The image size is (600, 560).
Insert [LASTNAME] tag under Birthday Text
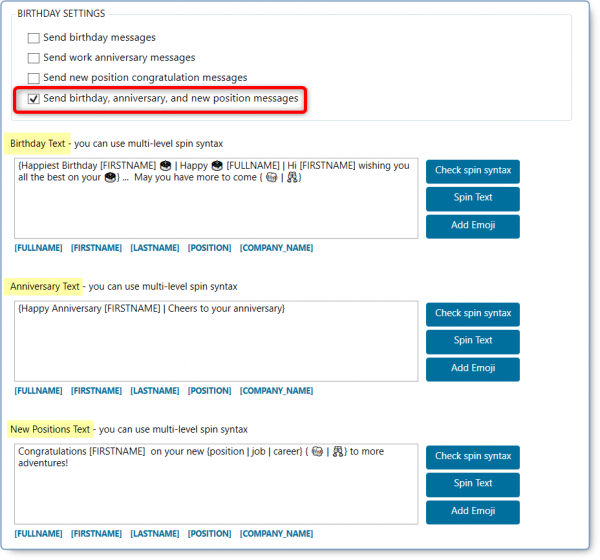pyautogui.click(x=155, y=248)
